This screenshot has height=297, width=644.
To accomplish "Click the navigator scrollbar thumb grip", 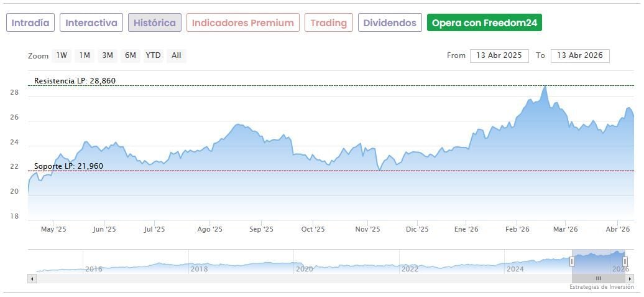I will point(598,278).
